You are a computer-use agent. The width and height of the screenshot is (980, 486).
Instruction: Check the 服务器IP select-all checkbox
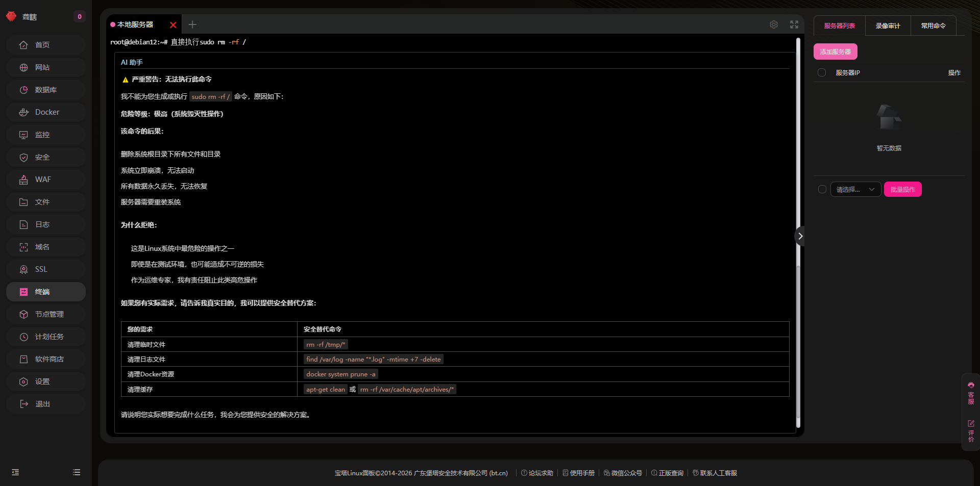[822, 72]
